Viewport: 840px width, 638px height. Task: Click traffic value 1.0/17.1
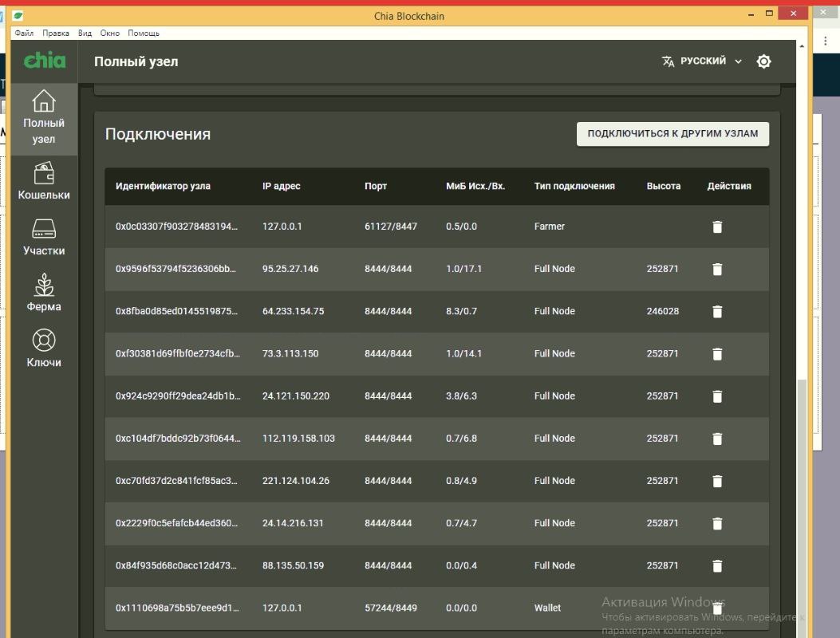click(464, 269)
